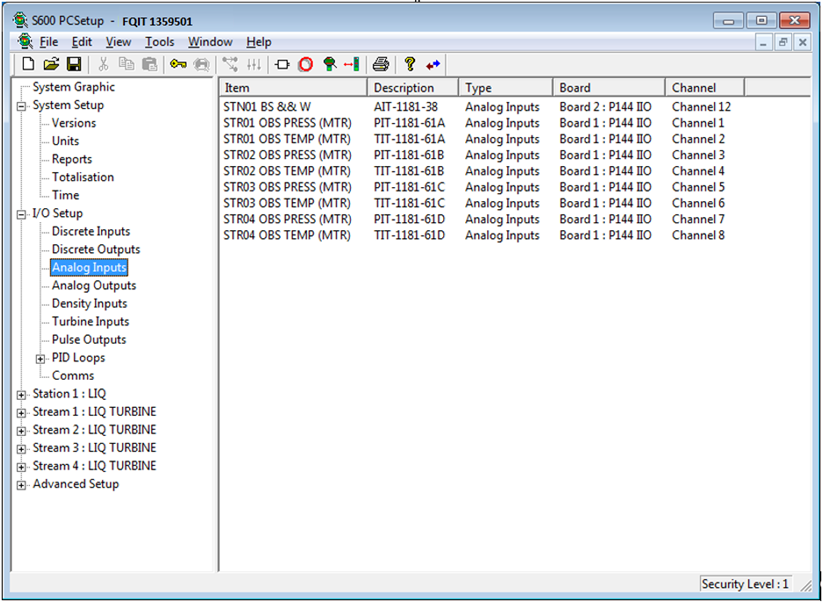This screenshot has height=602, width=823.
Task: Click the Paste clipboard icon
Action: tap(150, 65)
